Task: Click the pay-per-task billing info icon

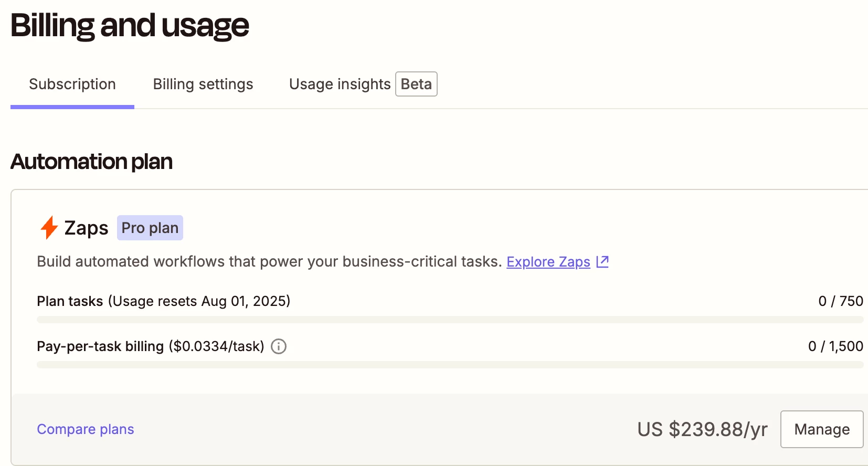Action: pos(279,346)
